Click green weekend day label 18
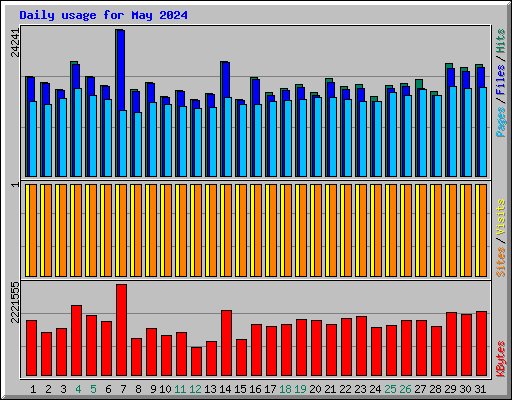The height and width of the screenshot is (400, 512). click(x=285, y=389)
